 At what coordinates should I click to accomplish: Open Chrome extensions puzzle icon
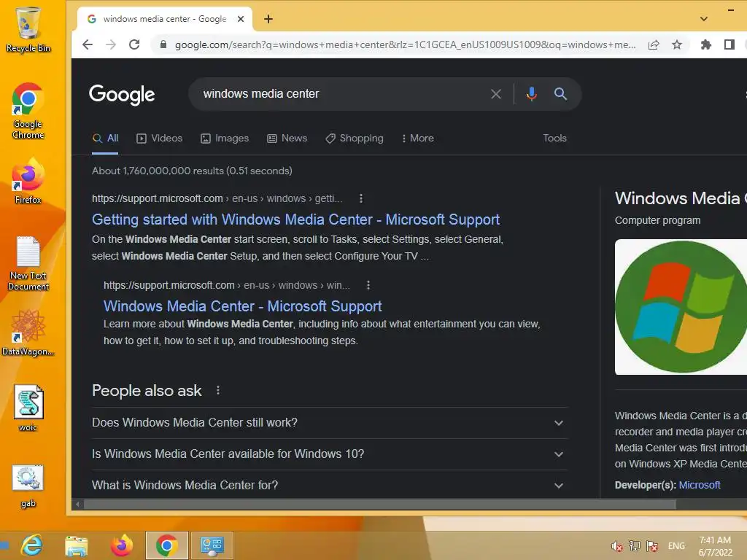pos(706,44)
